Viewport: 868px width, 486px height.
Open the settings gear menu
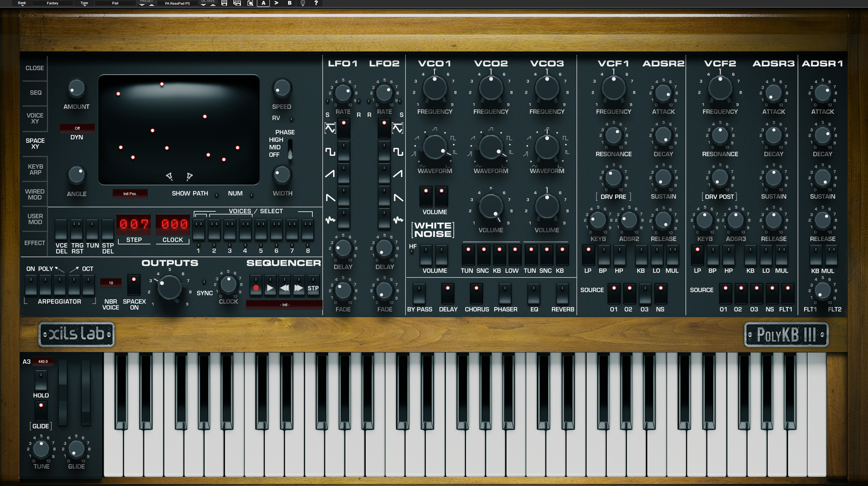303,3
